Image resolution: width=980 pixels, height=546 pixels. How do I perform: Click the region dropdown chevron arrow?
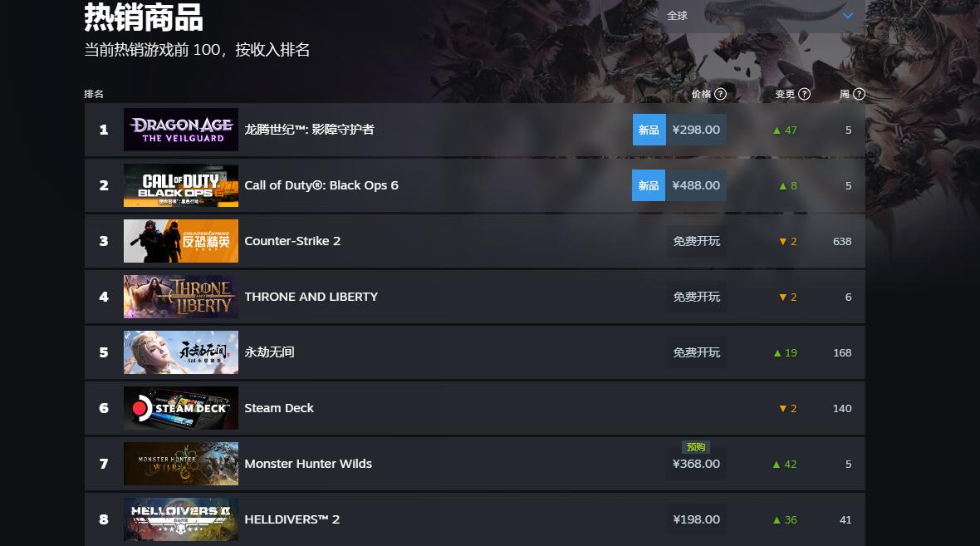[x=847, y=16]
